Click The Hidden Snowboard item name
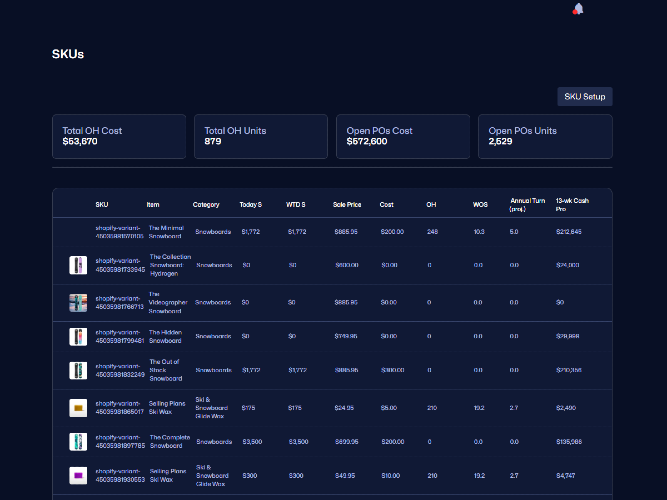 coord(165,337)
